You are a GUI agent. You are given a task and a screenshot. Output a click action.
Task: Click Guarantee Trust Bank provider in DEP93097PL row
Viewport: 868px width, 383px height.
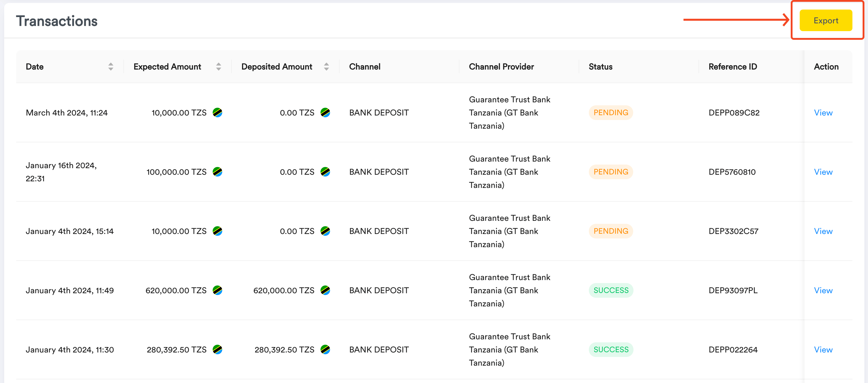pyautogui.click(x=509, y=291)
